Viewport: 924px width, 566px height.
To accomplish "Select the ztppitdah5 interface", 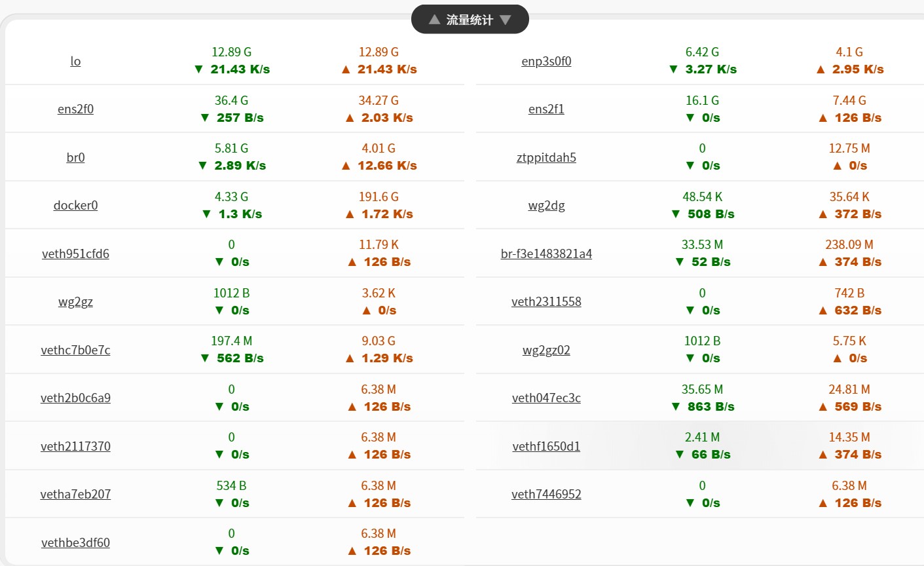I will [546, 157].
